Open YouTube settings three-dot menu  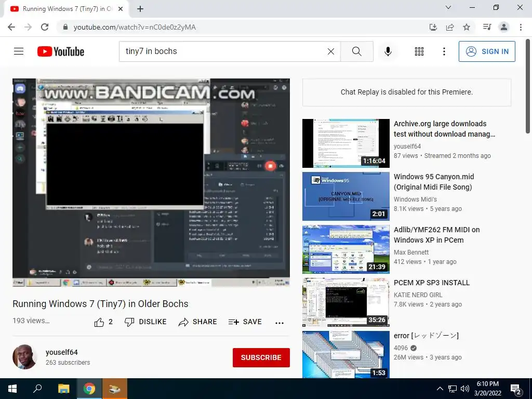tap(444, 51)
